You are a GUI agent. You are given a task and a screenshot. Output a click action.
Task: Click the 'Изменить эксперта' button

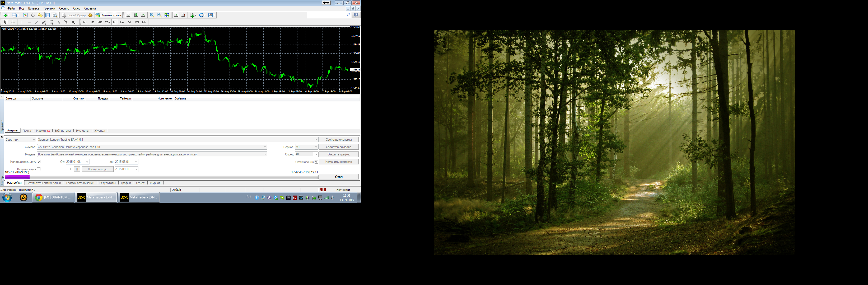coord(339,162)
